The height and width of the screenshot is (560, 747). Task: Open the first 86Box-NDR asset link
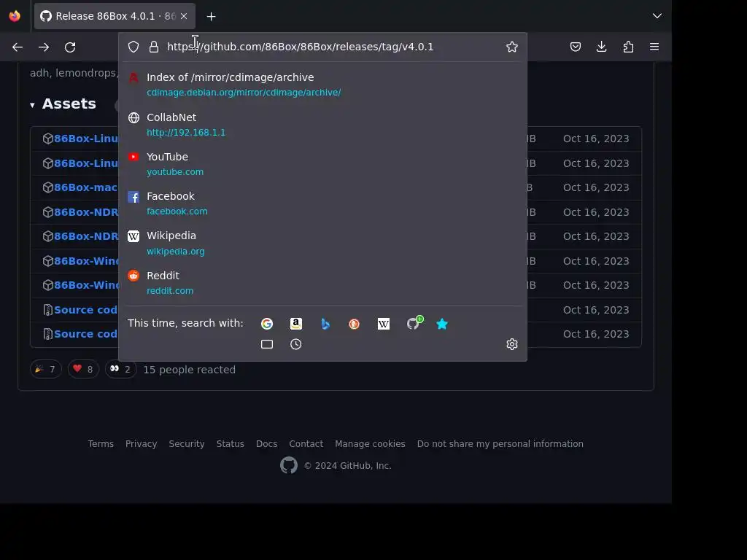click(86, 212)
